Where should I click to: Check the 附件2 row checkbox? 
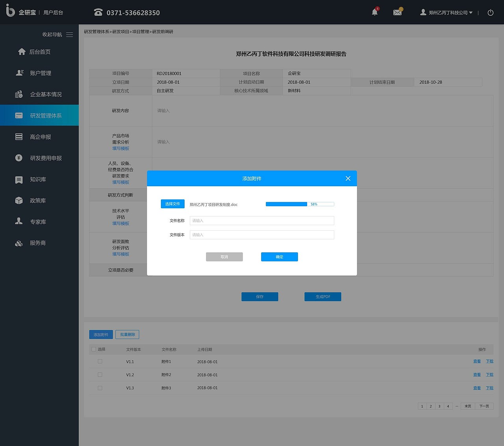coord(100,375)
